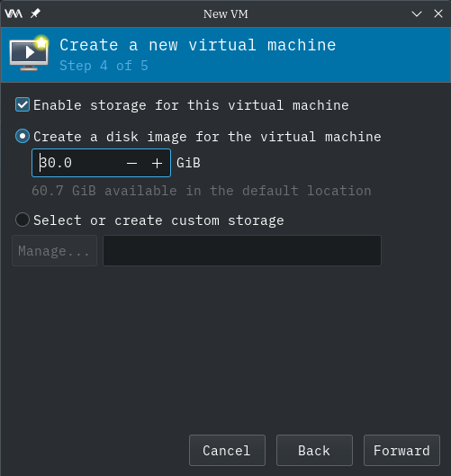The image size is (451, 476).
Task: Select Create a disk image radio button
Action: (x=23, y=136)
